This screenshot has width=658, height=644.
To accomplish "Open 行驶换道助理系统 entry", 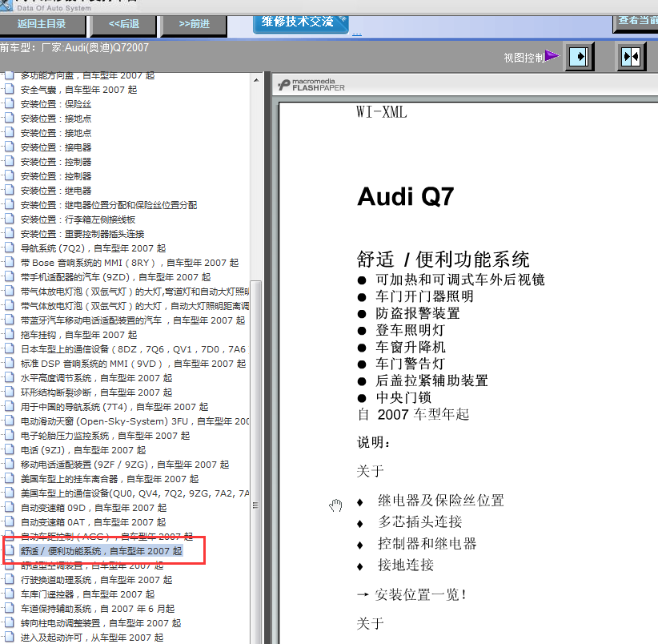I will tap(97, 580).
